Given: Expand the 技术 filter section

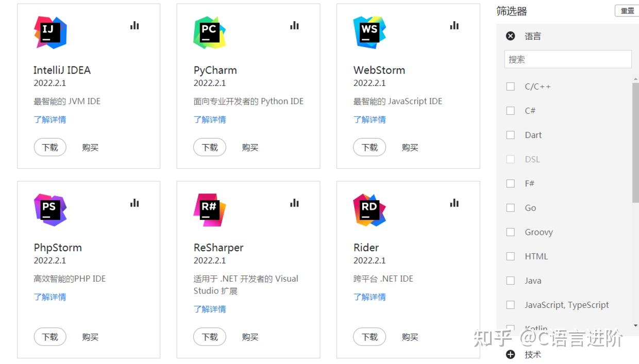Looking at the screenshot, I should point(511,354).
